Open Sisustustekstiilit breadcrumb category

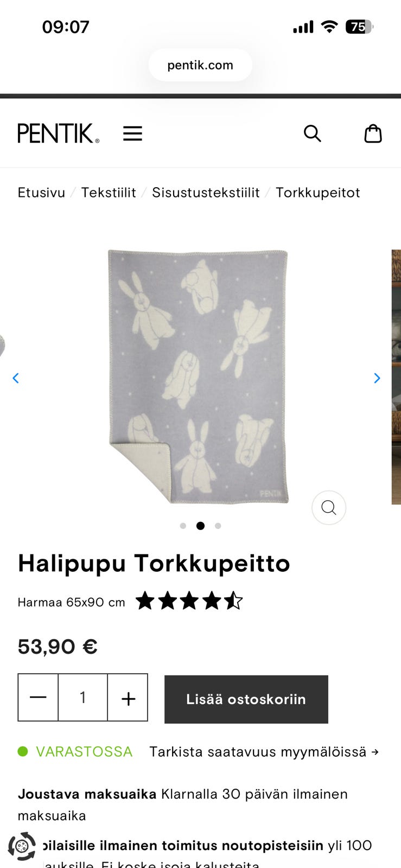206,193
